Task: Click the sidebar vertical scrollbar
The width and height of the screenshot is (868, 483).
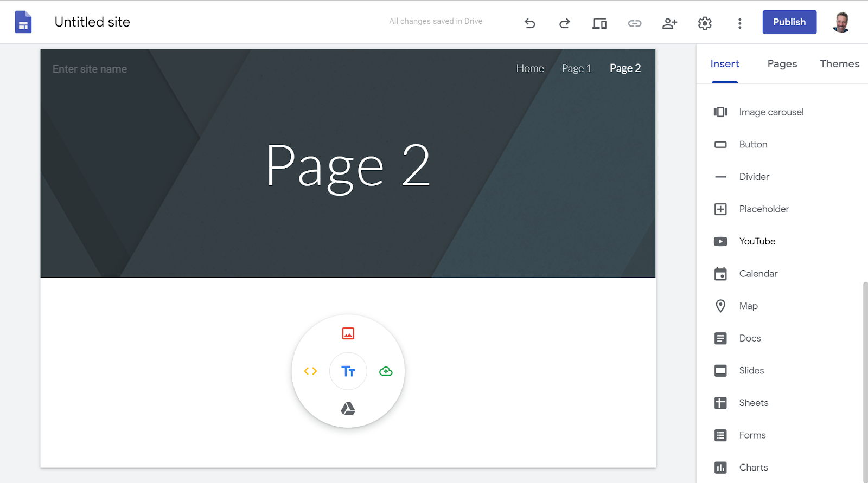Action: (865, 382)
